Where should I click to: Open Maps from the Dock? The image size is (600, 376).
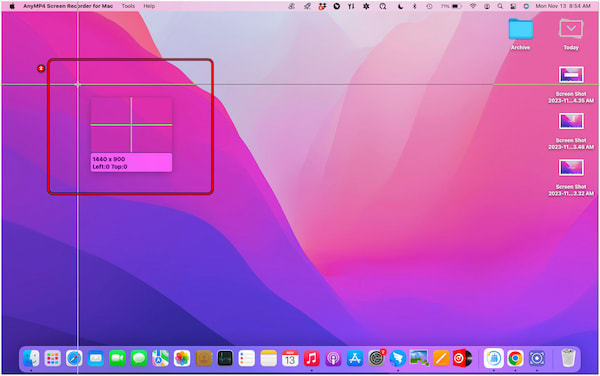point(160,358)
